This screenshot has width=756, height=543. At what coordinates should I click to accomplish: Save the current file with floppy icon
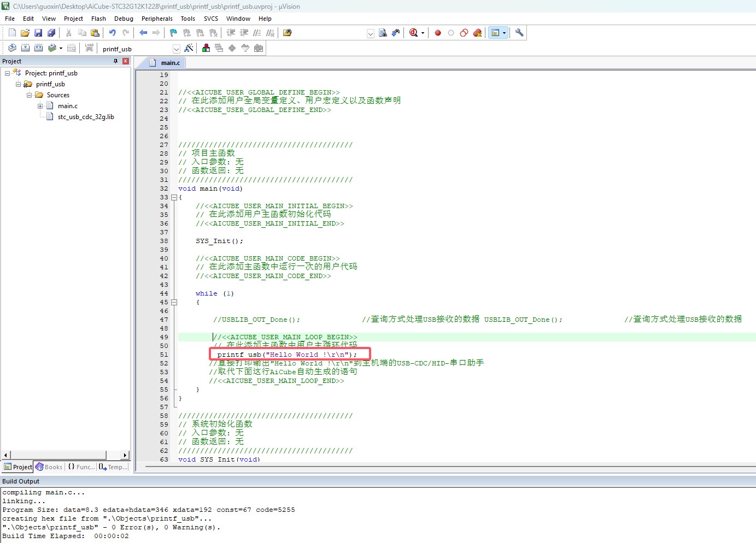tap(38, 33)
